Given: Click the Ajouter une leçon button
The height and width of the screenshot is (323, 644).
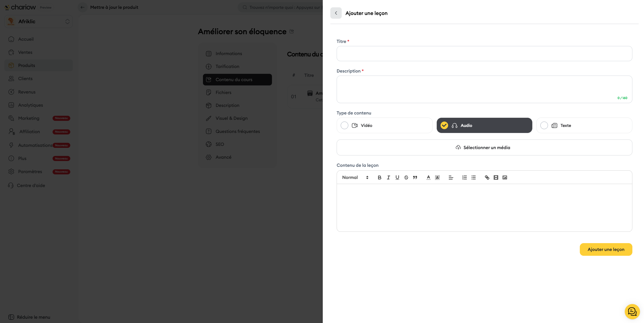Looking at the screenshot, I should [x=606, y=249].
